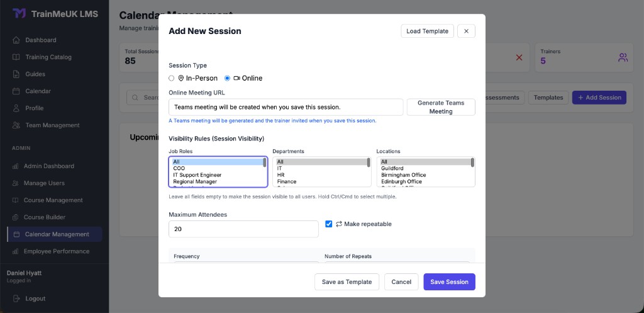Image resolution: width=644 pixels, height=313 pixels.
Task: Click Logout in the sidebar
Action: 35,299
